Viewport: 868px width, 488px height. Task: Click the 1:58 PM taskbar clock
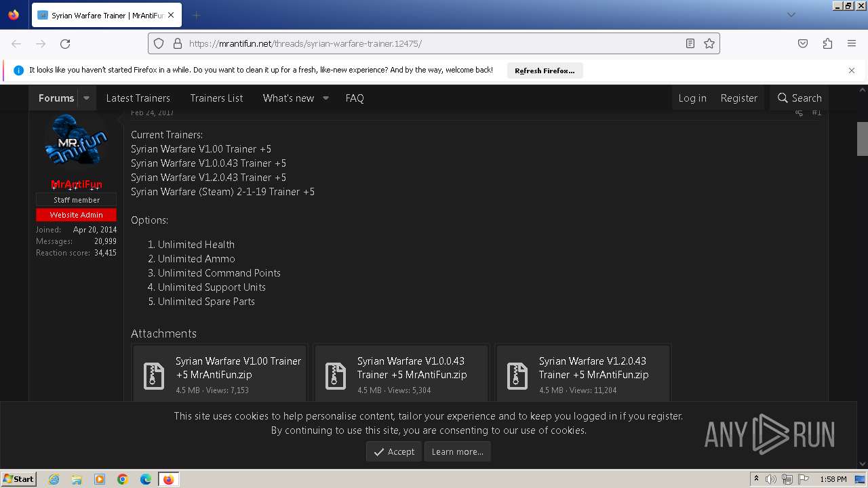coord(833,479)
